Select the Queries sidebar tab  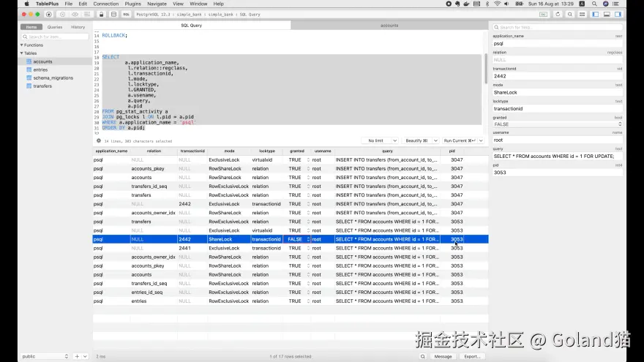[55, 27]
